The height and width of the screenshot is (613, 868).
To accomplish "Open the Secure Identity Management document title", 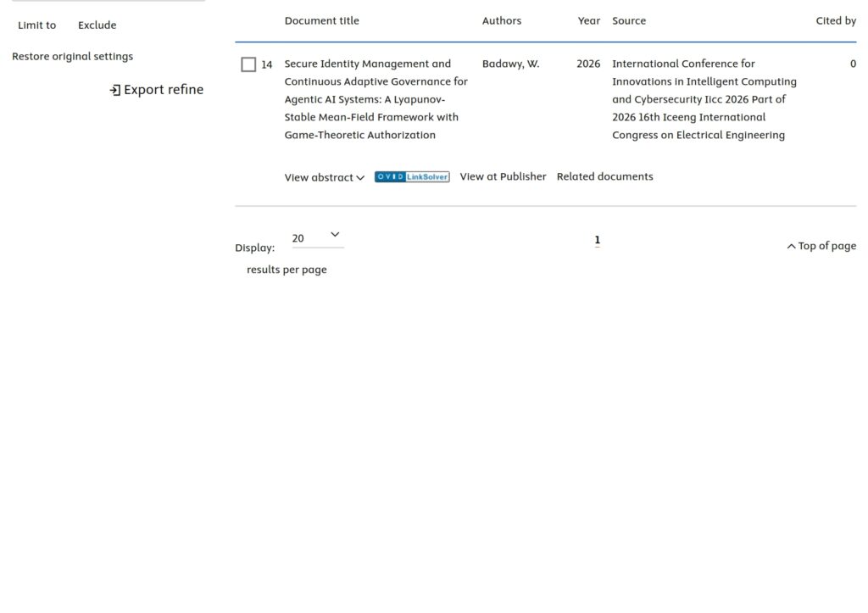I will (376, 99).
